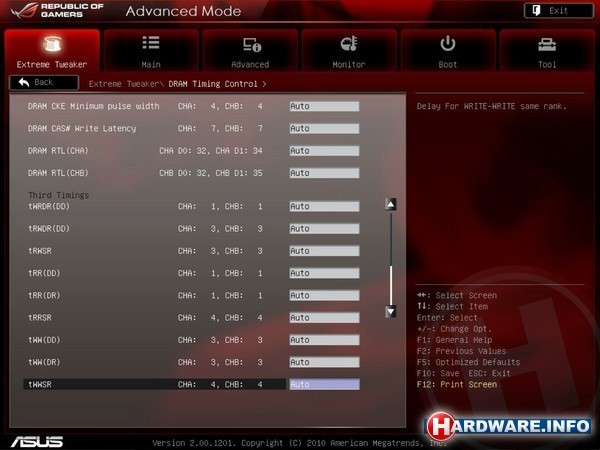Open Auto field for tRWDR(DD)
Viewport: 600px width, 450px height.
324,229
